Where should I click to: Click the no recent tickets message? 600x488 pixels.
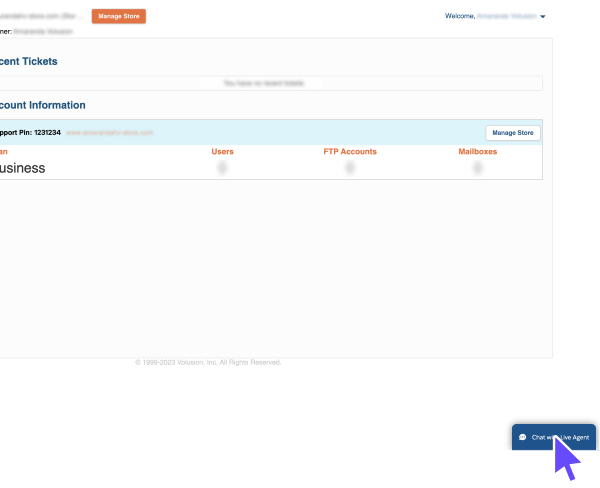click(265, 83)
